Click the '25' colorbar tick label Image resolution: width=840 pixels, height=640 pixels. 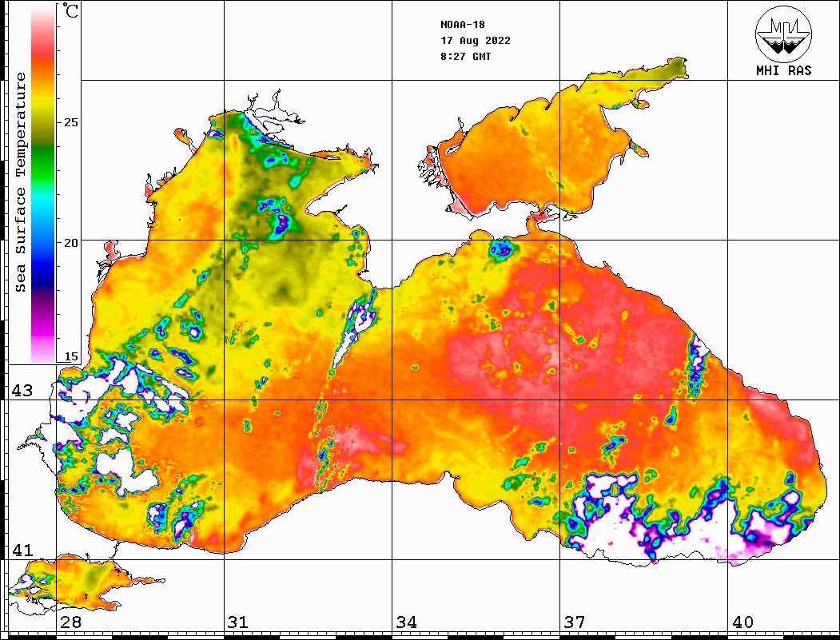click(x=70, y=122)
